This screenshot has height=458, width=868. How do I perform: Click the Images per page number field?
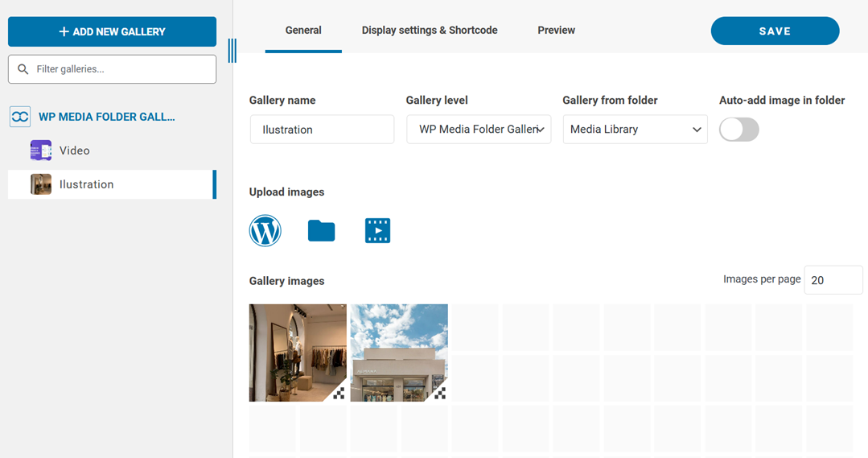point(833,280)
